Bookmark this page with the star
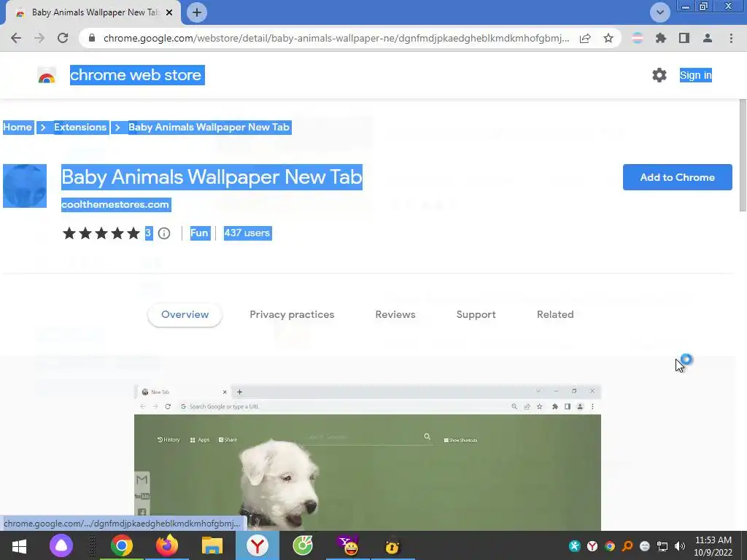 pyautogui.click(x=608, y=38)
